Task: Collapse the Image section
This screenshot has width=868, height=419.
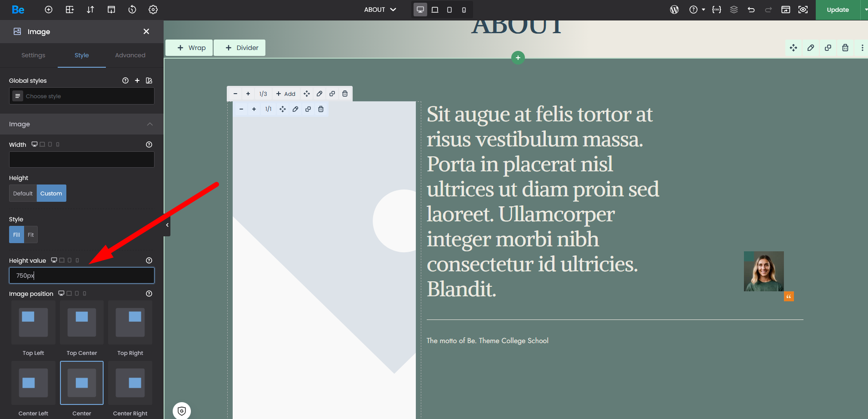Action: pyautogui.click(x=150, y=124)
